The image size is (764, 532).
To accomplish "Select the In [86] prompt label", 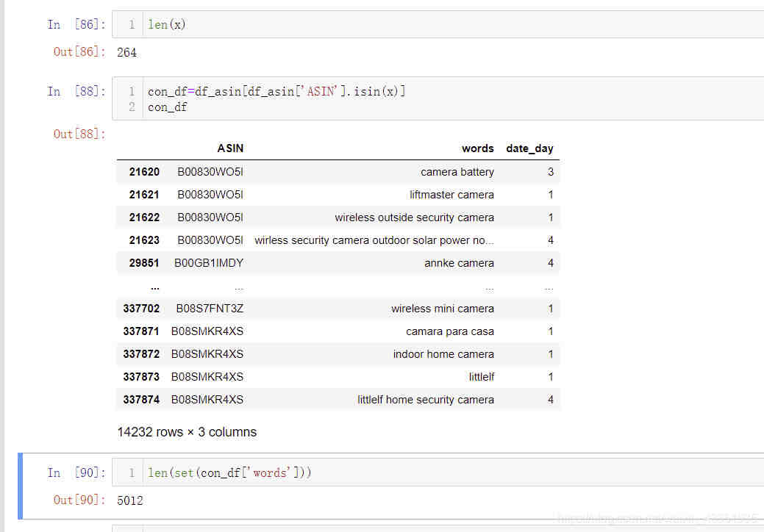I will point(76,25).
